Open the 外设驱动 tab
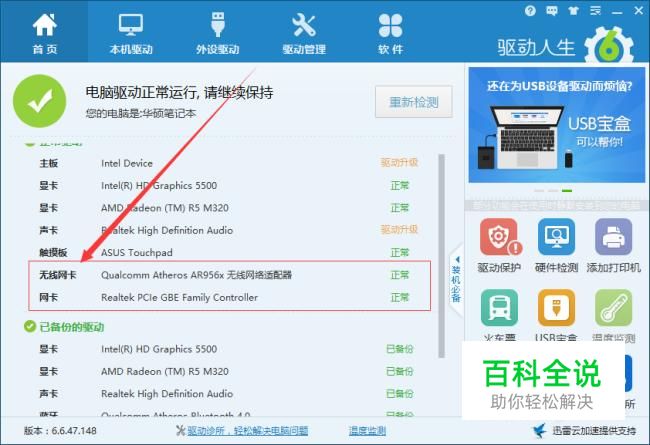The width and height of the screenshot is (650, 445). (218, 33)
